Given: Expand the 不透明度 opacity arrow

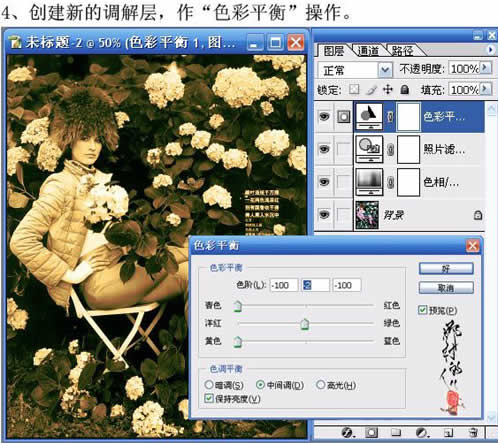Looking at the screenshot, I should click(485, 68).
